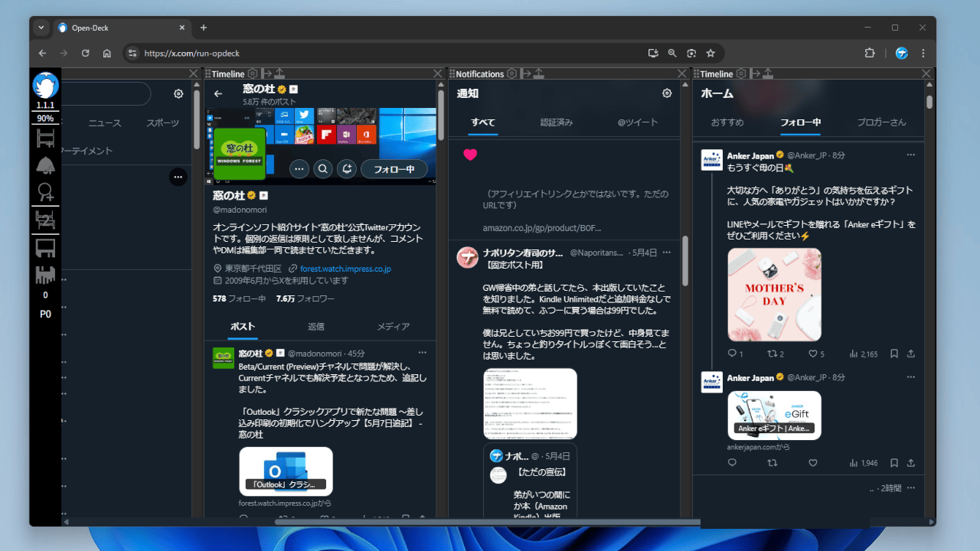Open gear settings of the 窓の杜 Timeline column header
Image resolution: width=980 pixels, height=551 pixels.
click(253, 73)
